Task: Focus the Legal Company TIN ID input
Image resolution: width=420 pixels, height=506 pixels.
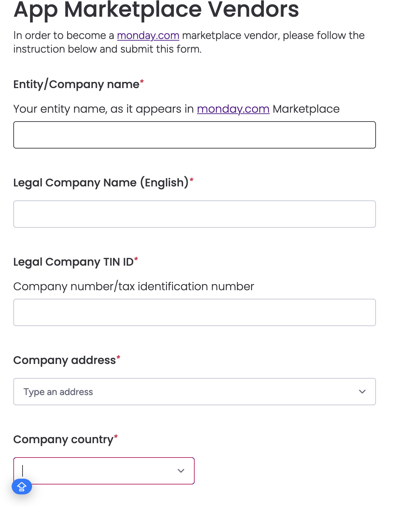Action: click(195, 312)
